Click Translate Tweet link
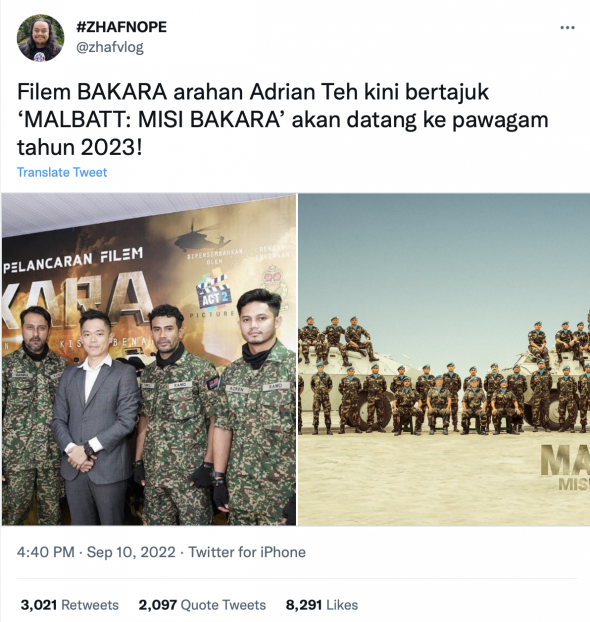This screenshot has height=622, width=590. 62,172
